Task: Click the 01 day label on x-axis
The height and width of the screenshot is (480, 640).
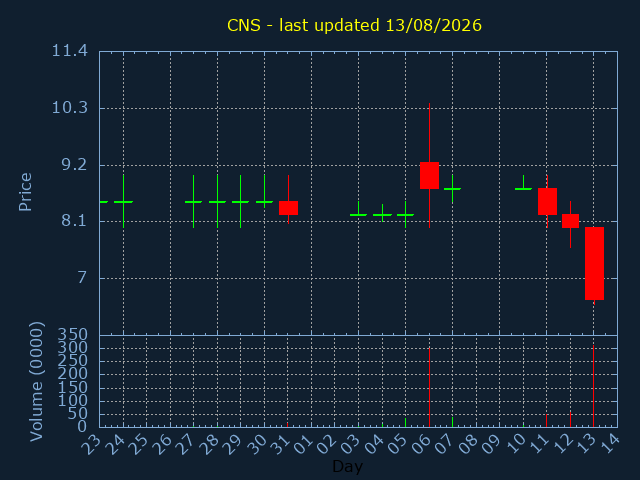Action: point(304,445)
